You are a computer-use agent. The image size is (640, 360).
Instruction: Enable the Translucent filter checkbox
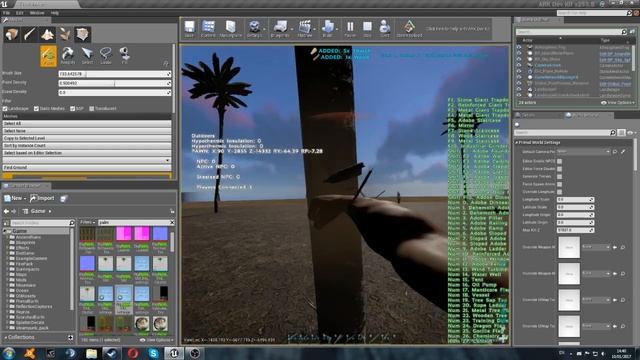tap(91, 109)
